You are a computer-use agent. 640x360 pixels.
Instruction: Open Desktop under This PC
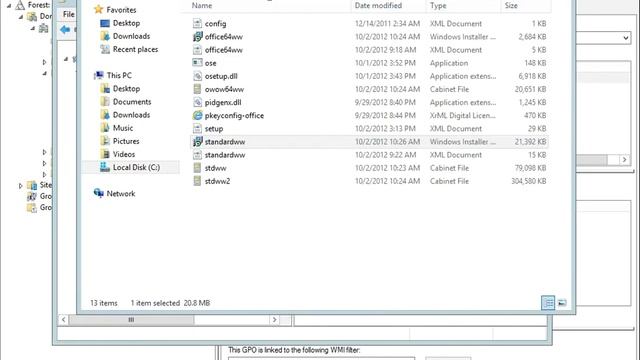point(126,89)
